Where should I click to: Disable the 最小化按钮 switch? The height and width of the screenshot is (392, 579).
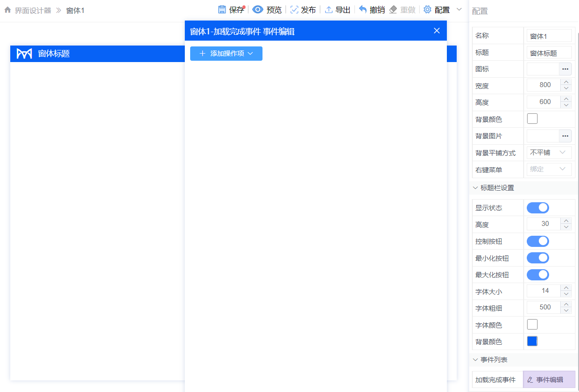(538, 258)
